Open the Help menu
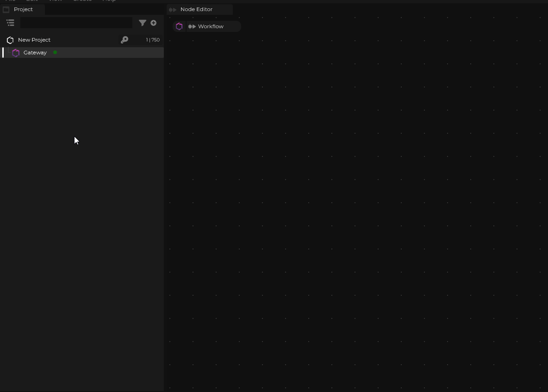 [109, 1]
